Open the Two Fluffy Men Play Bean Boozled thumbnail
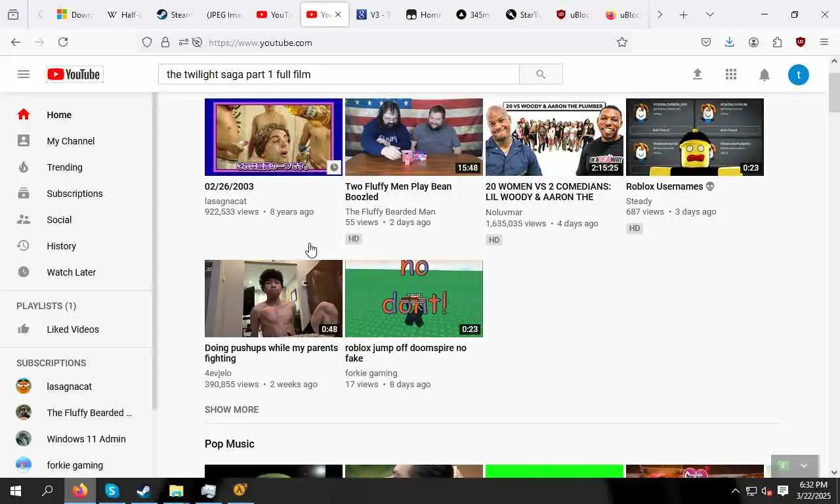The width and height of the screenshot is (840, 504). (414, 137)
